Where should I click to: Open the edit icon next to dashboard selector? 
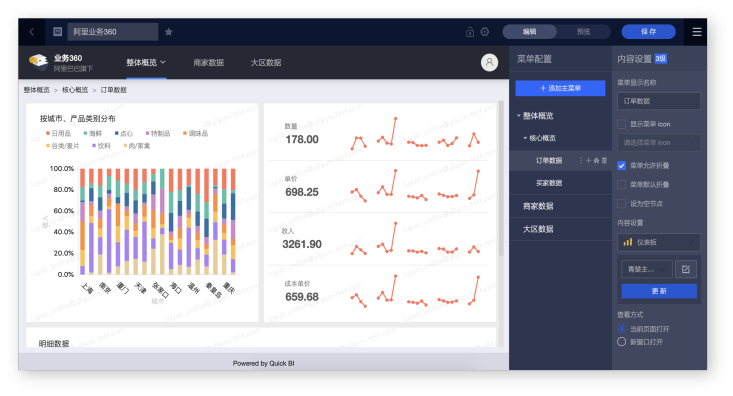point(686,269)
